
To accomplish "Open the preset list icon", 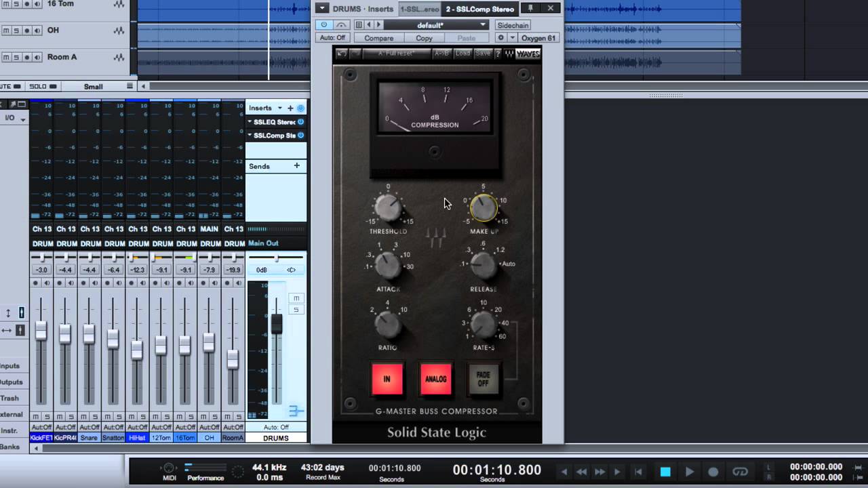I will pyautogui.click(x=359, y=25).
